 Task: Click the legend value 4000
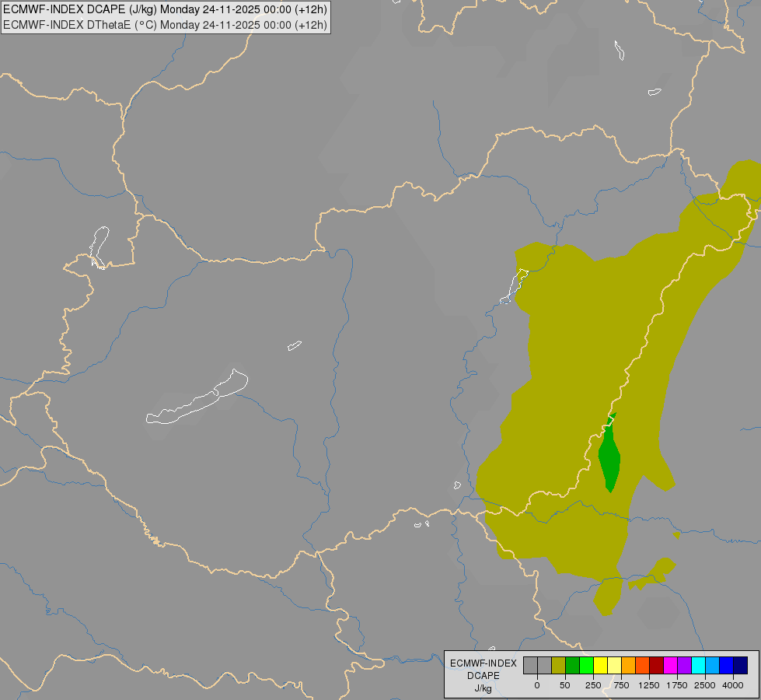coord(733,685)
